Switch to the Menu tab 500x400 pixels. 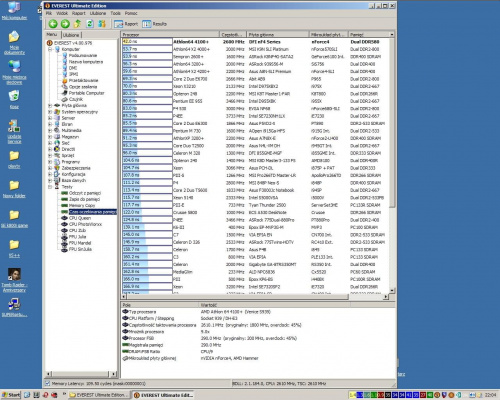pyautogui.click(x=52, y=34)
